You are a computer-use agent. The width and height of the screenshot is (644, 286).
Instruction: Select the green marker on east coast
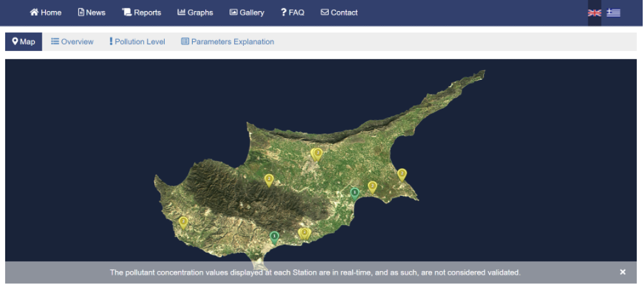pos(354,193)
